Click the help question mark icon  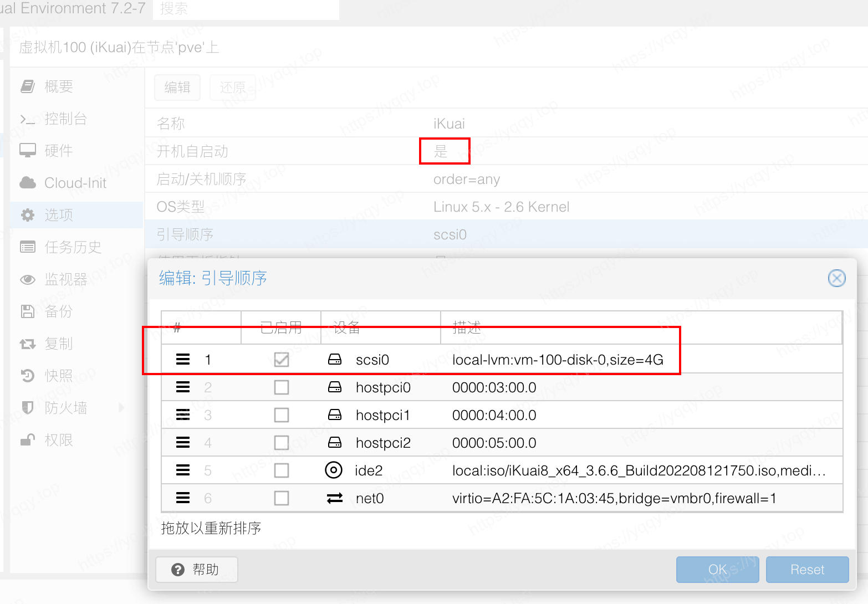[x=178, y=570]
